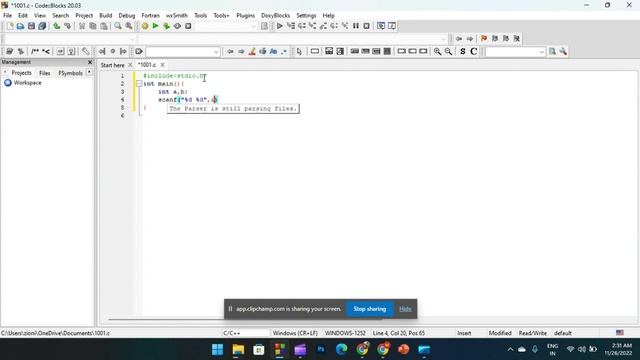640x360 pixels.
Task: Click the WINDOWS-1252 encoding status entry
Action: pos(345,333)
